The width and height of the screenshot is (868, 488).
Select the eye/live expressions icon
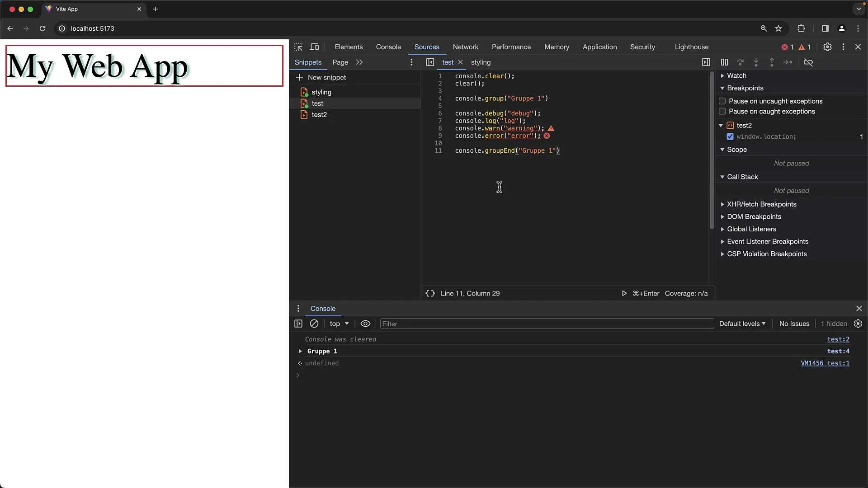(x=365, y=324)
